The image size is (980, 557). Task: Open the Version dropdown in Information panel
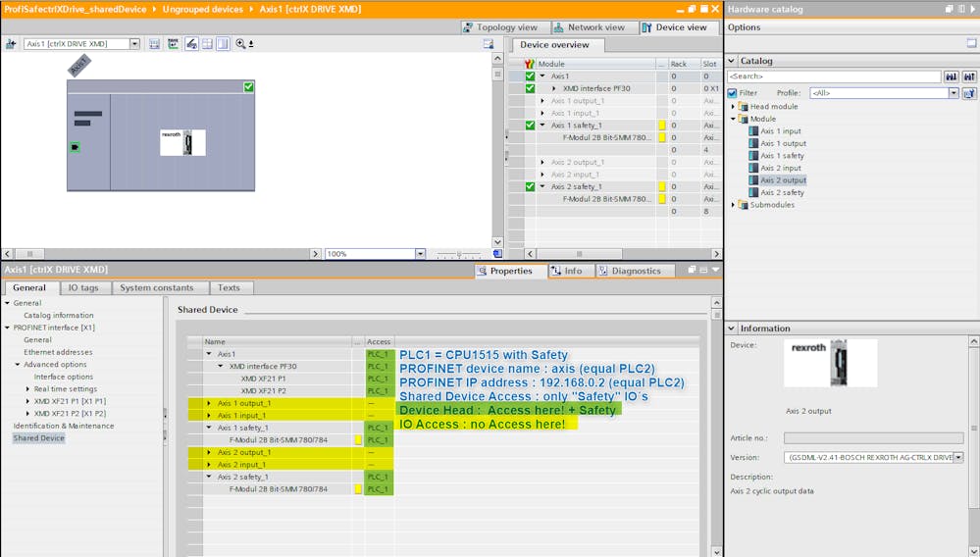[x=958, y=457]
